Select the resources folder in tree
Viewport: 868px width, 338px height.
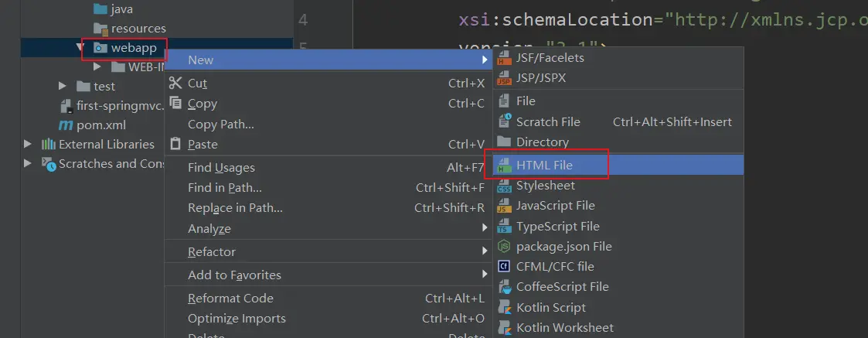[x=138, y=29]
